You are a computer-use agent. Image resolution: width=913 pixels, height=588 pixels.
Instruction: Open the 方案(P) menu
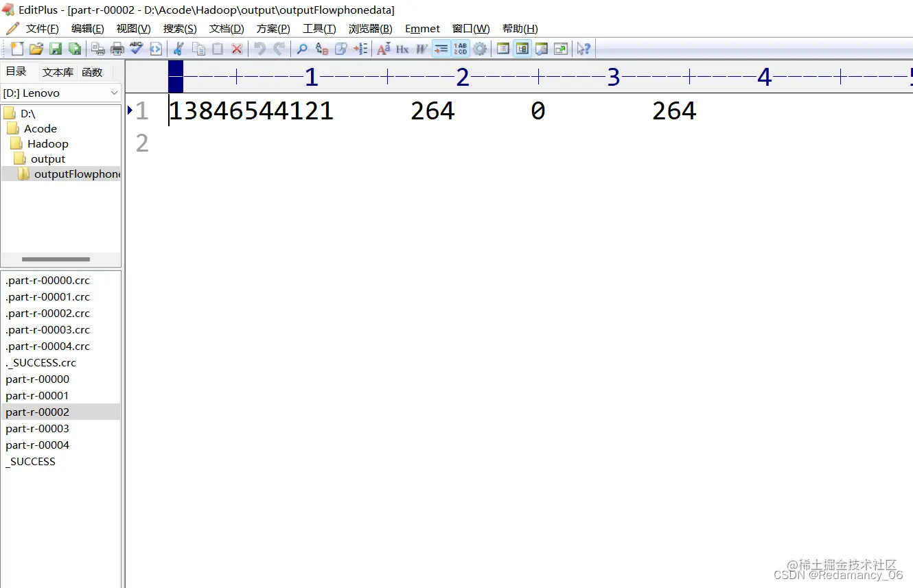tap(273, 29)
